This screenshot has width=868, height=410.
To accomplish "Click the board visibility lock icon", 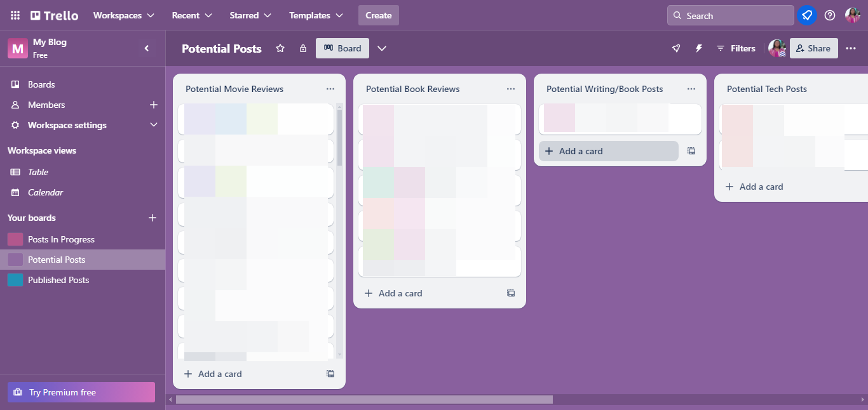I will [x=303, y=48].
